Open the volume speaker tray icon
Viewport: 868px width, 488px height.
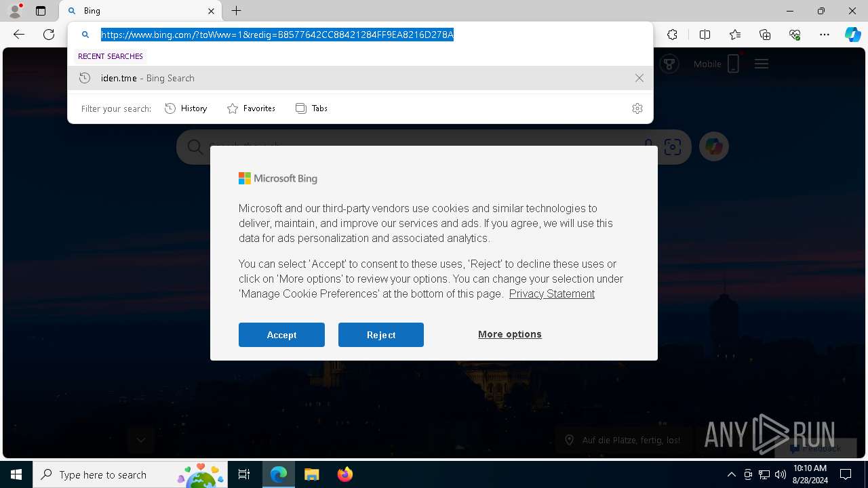pos(781,474)
